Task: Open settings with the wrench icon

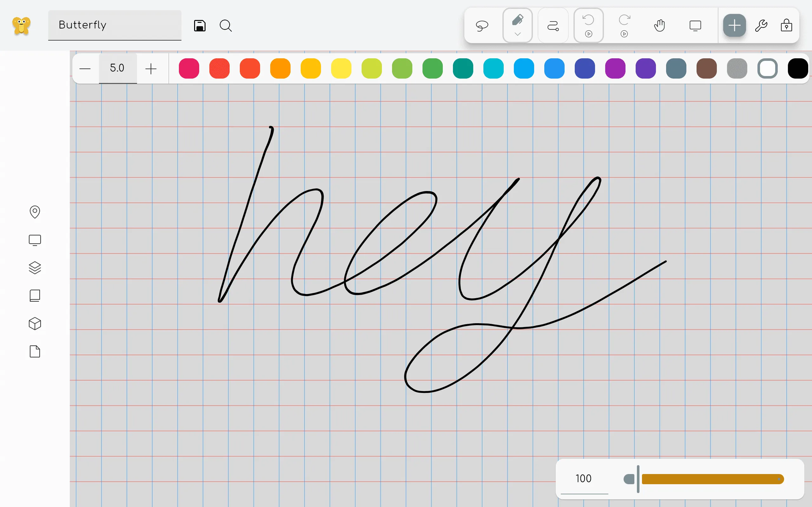Action: pos(761,25)
